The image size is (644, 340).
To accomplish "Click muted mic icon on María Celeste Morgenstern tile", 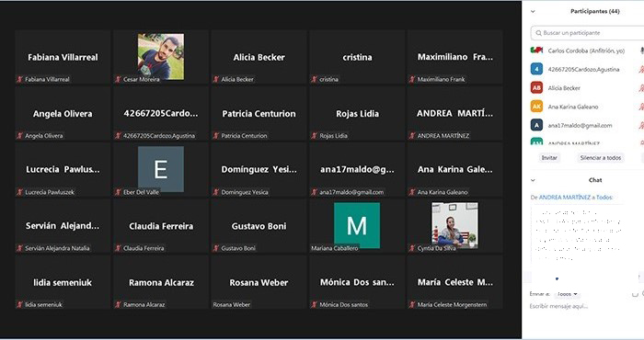I will 412,305.
